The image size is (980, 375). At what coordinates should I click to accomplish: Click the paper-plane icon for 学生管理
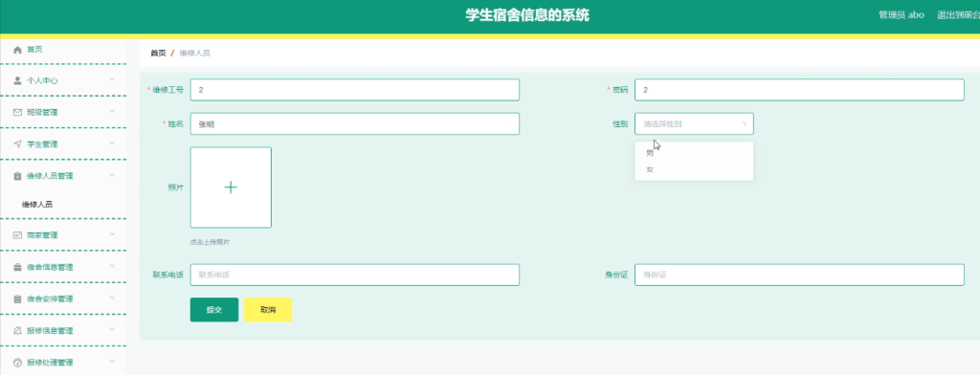[x=17, y=144]
